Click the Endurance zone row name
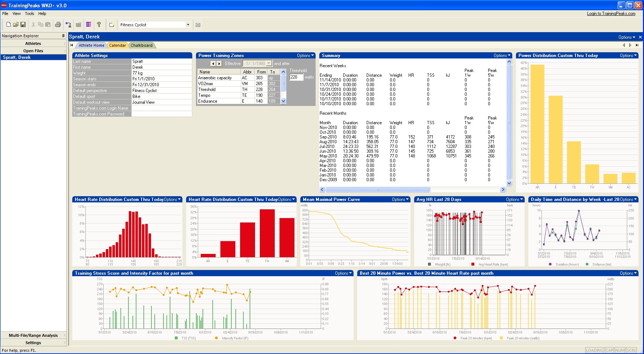 click(x=219, y=101)
